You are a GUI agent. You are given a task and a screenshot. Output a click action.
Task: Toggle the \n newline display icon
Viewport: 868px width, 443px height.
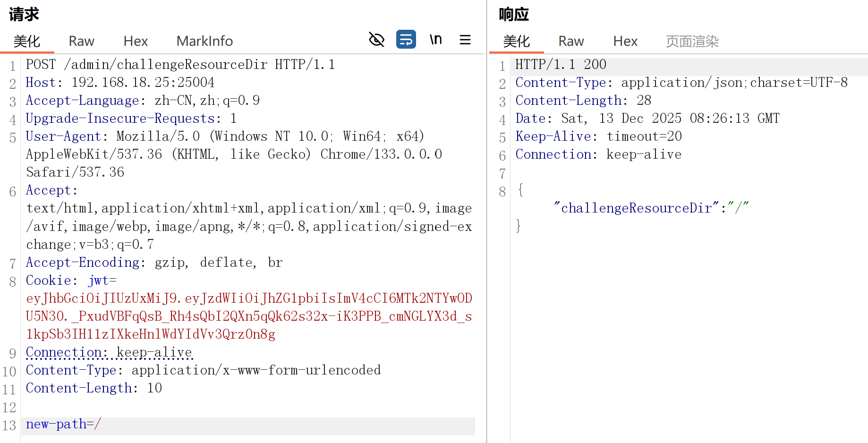point(435,40)
